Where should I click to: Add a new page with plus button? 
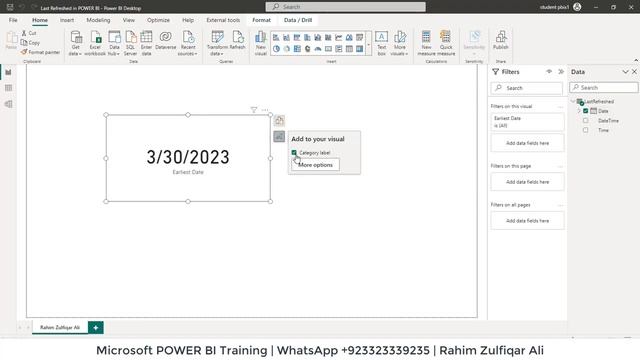[x=96, y=327]
